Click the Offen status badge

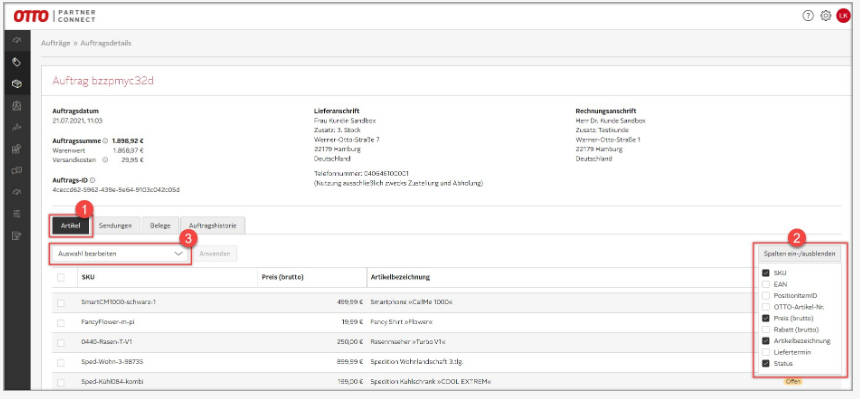pos(793,381)
